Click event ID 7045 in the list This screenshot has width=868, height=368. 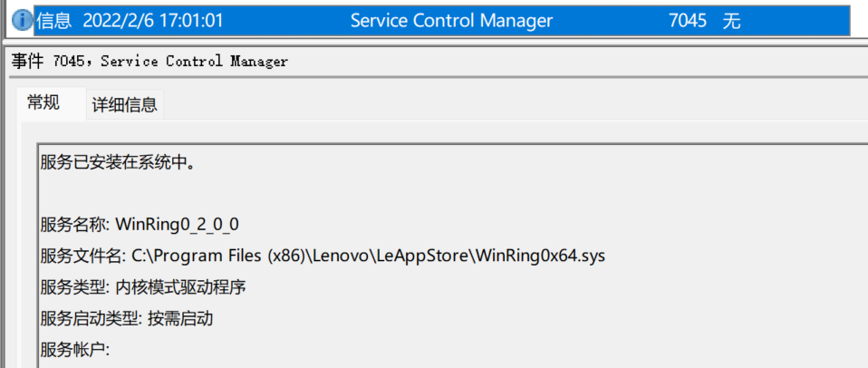(688, 21)
